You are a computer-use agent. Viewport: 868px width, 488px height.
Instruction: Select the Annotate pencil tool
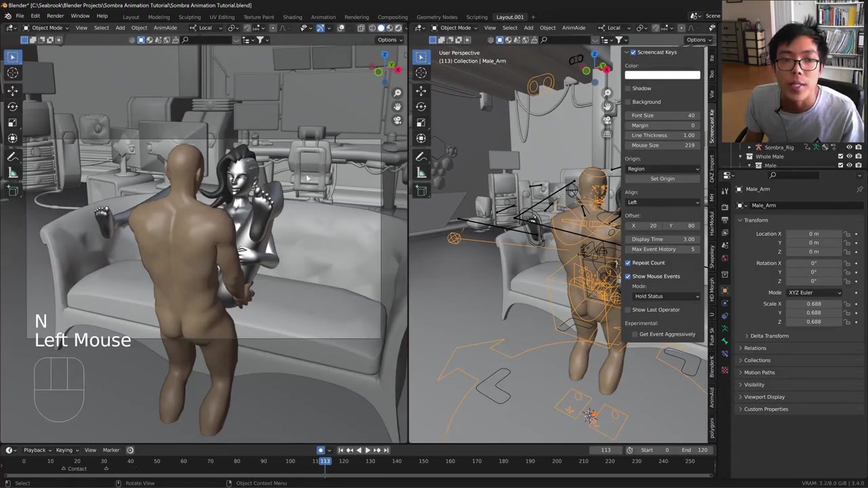click(12, 157)
